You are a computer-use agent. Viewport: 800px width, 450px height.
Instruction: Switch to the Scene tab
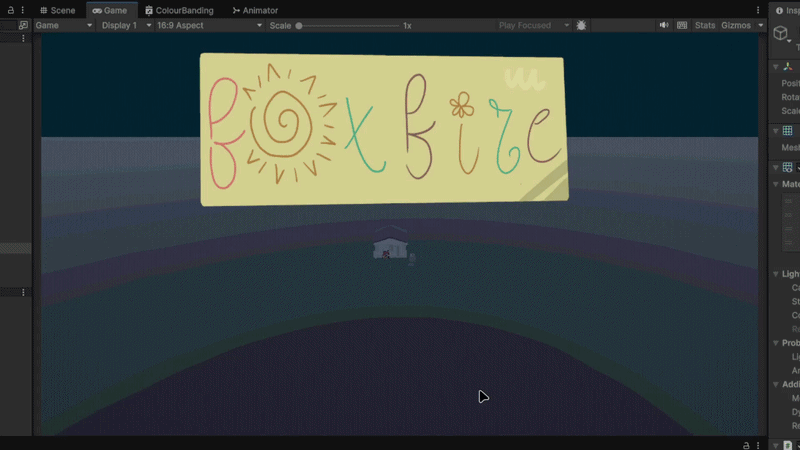point(58,10)
